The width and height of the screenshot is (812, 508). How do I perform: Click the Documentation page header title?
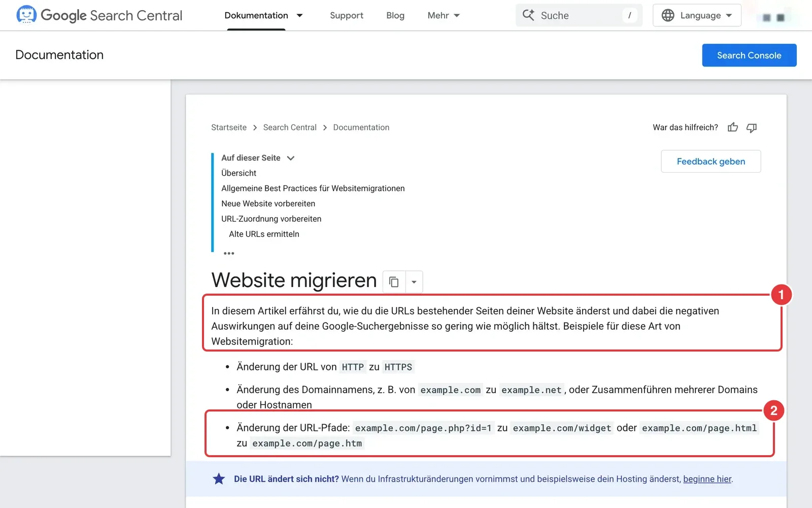tap(59, 55)
